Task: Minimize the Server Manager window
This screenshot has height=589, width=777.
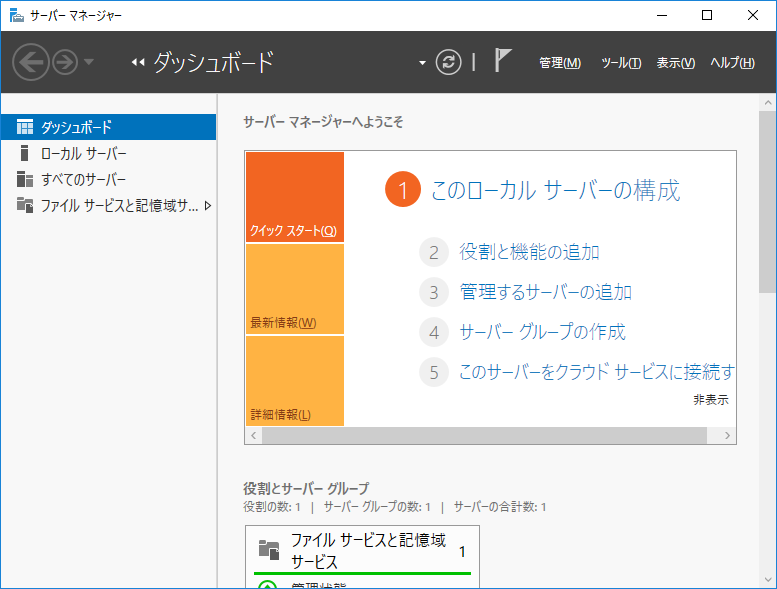Action: (662, 15)
